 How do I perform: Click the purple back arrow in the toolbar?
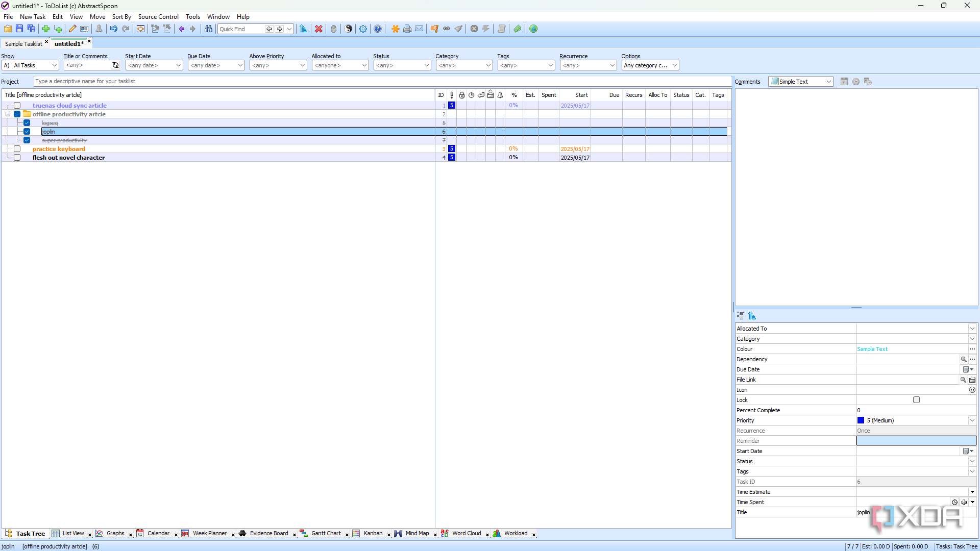(181, 29)
